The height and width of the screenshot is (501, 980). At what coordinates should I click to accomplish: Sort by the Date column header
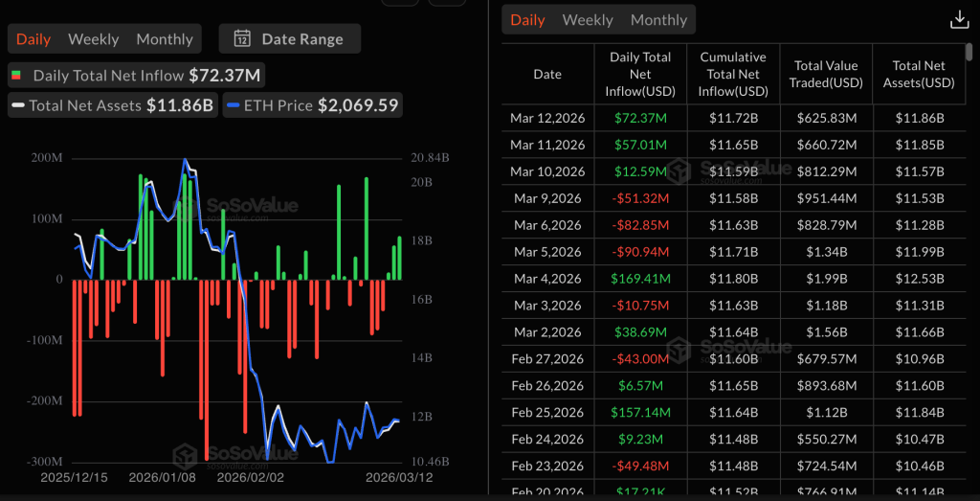tap(547, 74)
